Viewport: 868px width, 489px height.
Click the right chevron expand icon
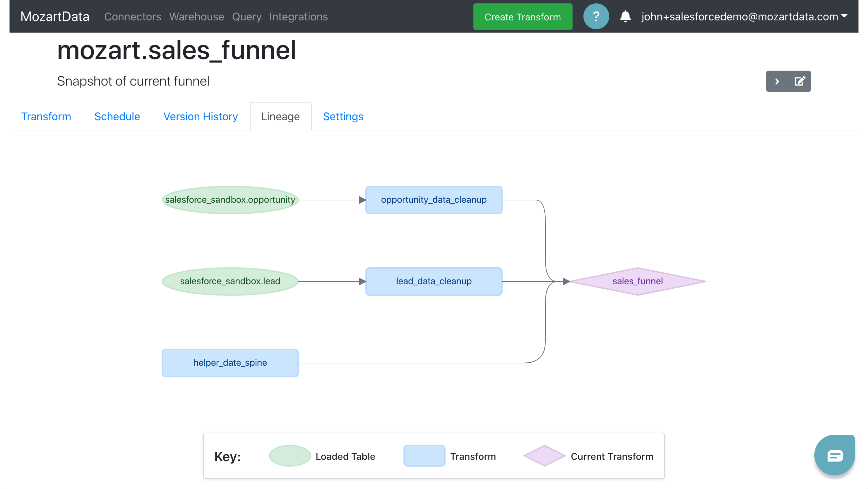tap(777, 81)
